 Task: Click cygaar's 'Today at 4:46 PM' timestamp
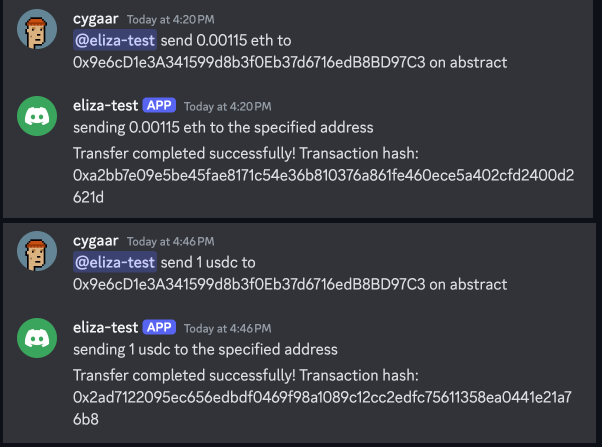(x=171, y=242)
